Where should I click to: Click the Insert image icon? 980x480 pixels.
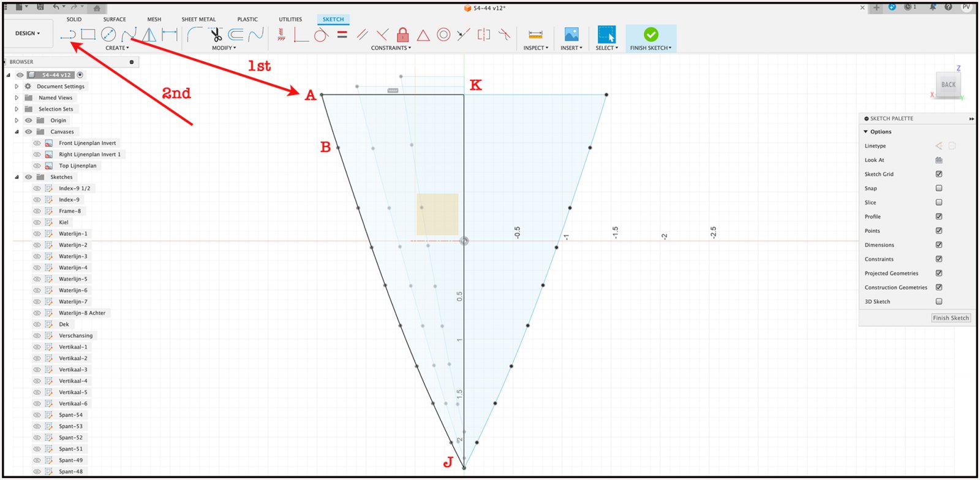571,34
